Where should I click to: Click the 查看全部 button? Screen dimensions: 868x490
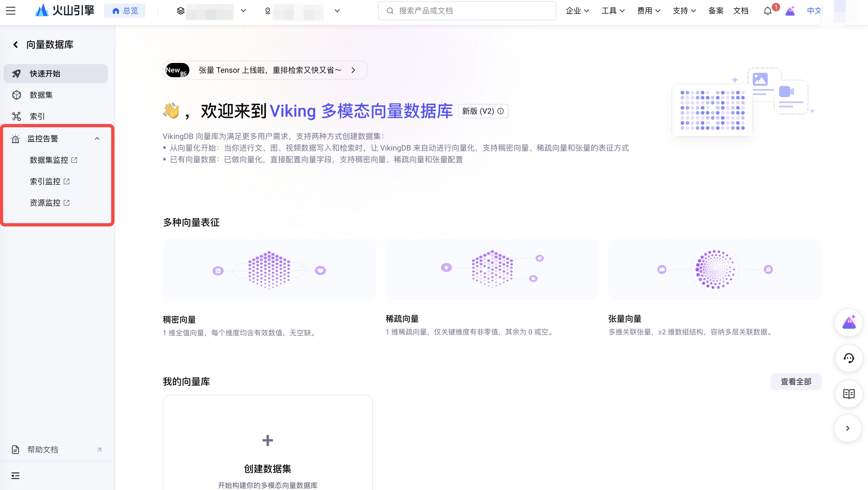796,382
